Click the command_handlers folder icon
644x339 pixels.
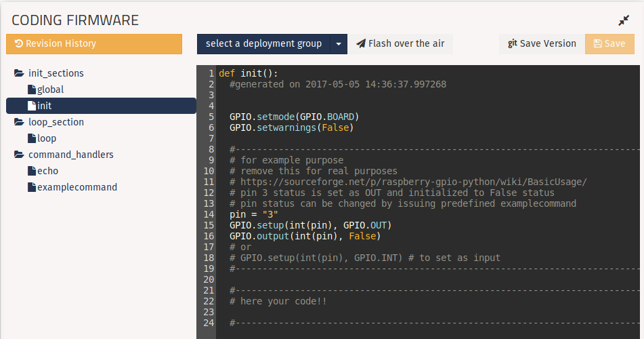pyautogui.click(x=19, y=155)
